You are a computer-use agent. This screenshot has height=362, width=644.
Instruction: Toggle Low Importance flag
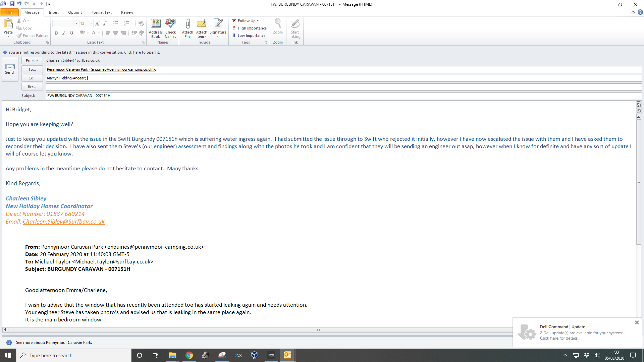249,36
